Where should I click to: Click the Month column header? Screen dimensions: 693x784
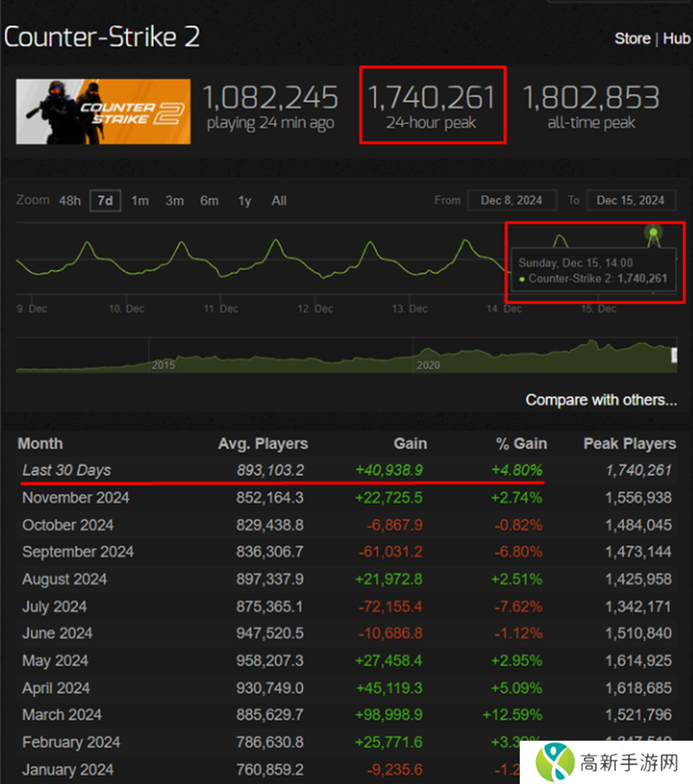pos(40,444)
